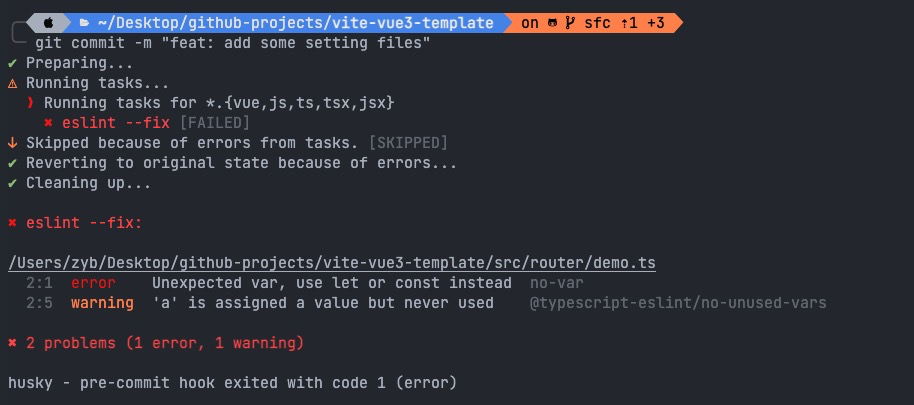Click the orange down arrow beside Skipped

click(12, 143)
